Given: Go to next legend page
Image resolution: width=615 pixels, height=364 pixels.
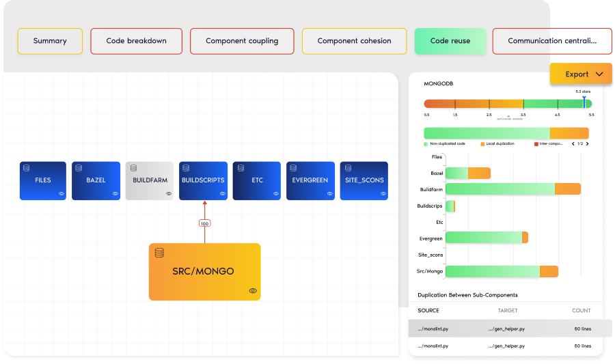Looking at the screenshot, I should tap(587, 144).
